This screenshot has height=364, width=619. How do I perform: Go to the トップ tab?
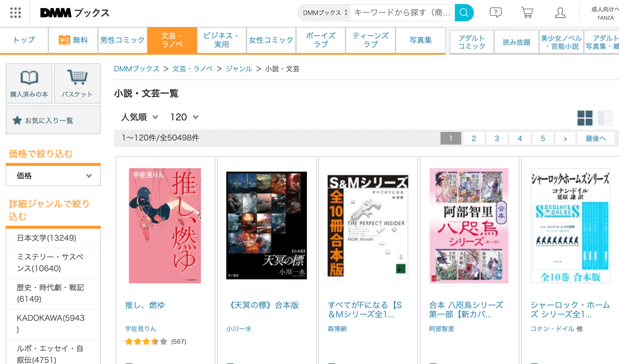click(x=24, y=40)
